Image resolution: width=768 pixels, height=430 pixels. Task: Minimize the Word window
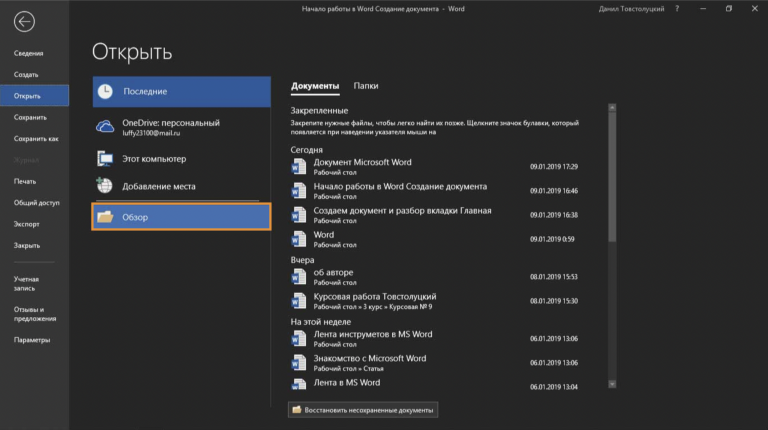pyautogui.click(x=703, y=9)
